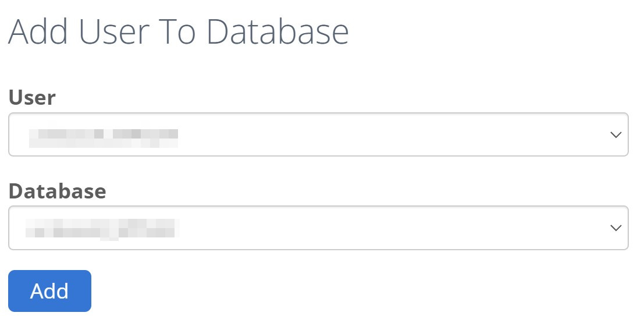Viewport: 644px width, 316px height.
Task: Click the chevron arrow in Database dropdown
Action: click(x=615, y=228)
